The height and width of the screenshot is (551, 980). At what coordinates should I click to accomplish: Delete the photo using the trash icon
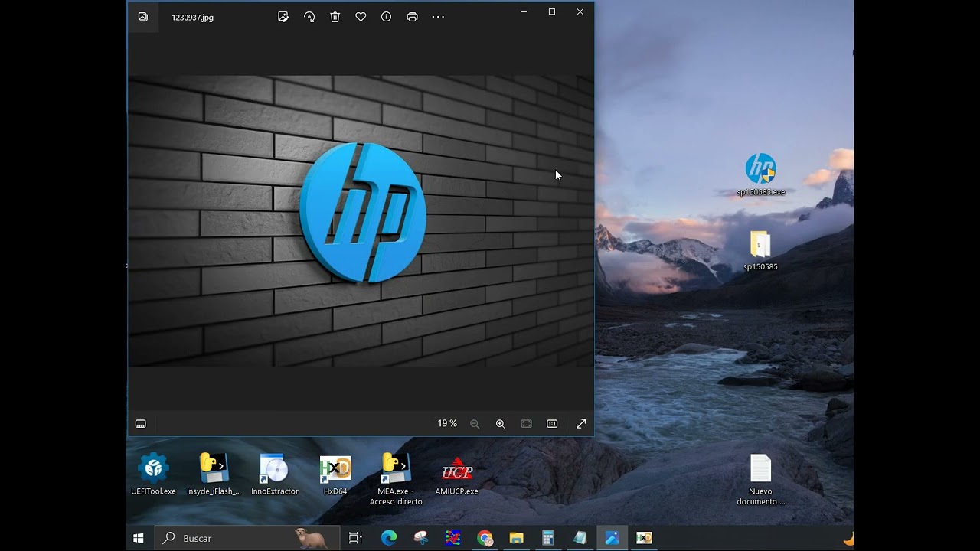pos(335,17)
